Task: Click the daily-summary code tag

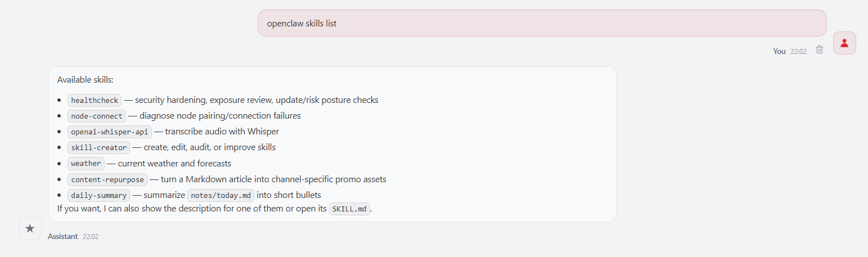Action: [98, 195]
